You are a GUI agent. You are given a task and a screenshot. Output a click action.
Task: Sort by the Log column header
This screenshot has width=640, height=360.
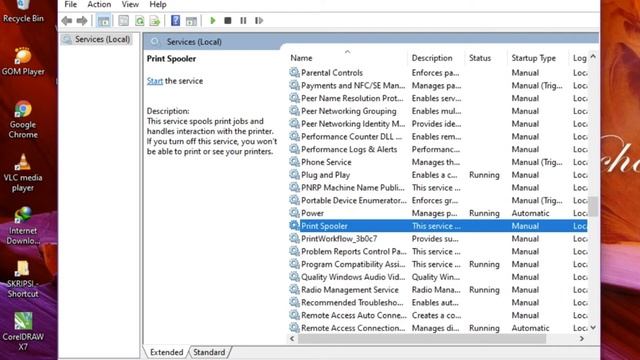pyautogui.click(x=579, y=58)
